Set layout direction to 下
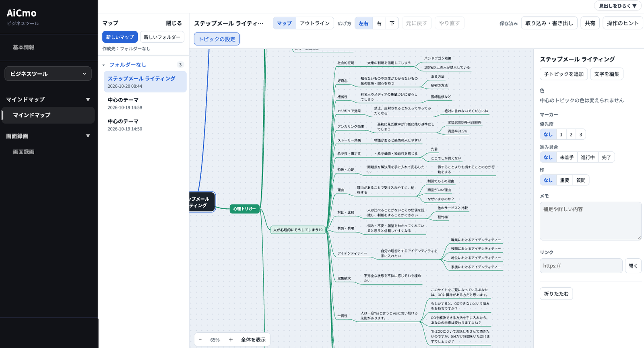Screen dimensions: 644x348 tap(392, 23)
